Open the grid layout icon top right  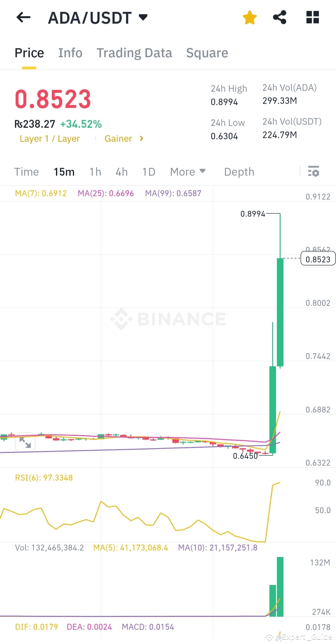click(312, 17)
